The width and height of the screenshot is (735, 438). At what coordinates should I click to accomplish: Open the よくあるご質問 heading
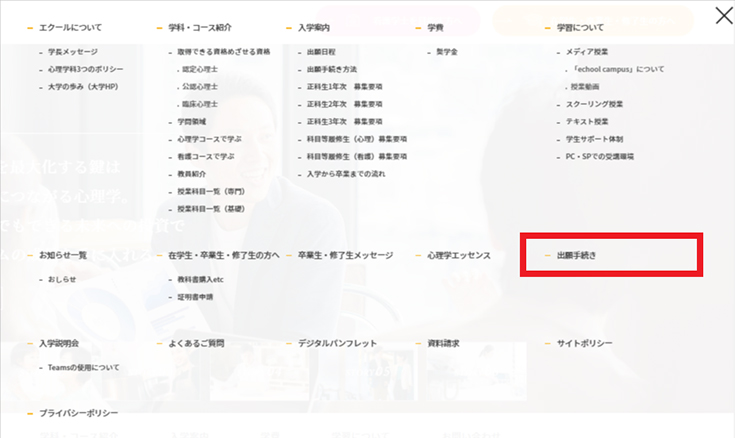pos(196,343)
